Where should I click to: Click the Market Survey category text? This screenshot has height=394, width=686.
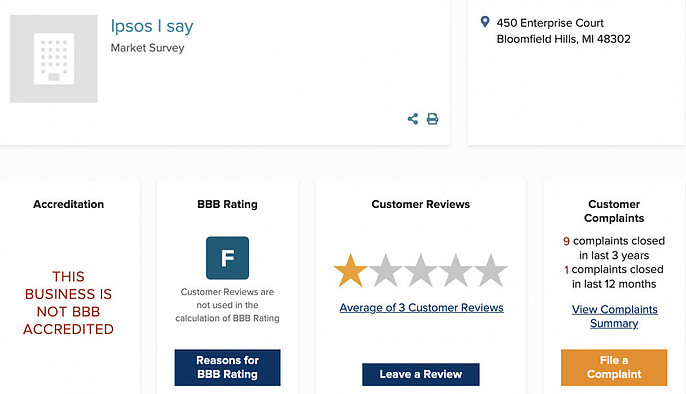point(147,48)
